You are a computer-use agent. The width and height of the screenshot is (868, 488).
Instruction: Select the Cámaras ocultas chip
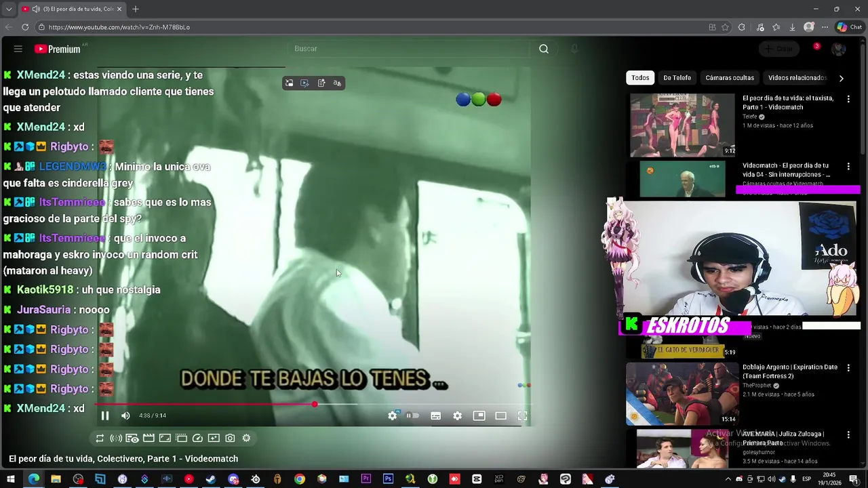(x=730, y=78)
